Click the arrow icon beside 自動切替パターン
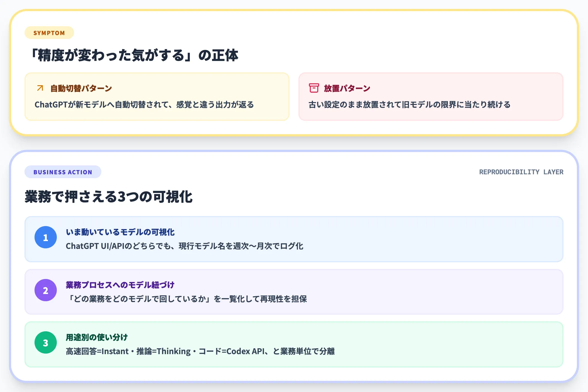Image resolution: width=588 pixels, height=392 pixels. click(40, 88)
